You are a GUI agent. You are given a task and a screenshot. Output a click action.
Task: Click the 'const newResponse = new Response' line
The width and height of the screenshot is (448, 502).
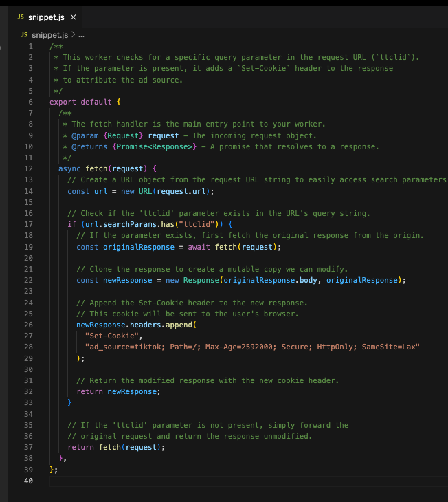241,280
